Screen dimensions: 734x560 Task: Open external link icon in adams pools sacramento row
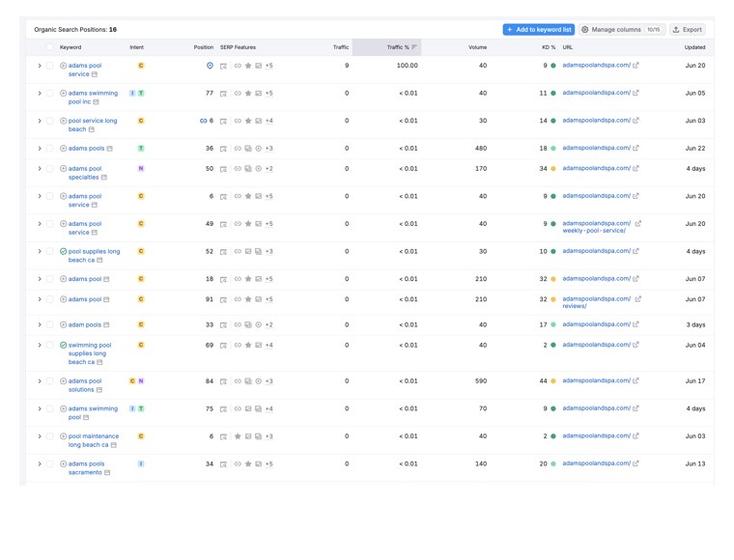635,463
